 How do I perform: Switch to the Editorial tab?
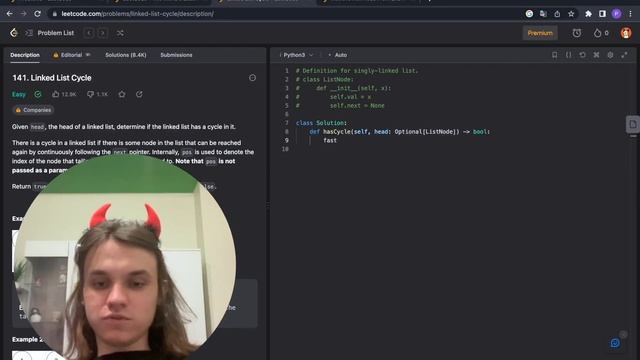(x=71, y=55)
